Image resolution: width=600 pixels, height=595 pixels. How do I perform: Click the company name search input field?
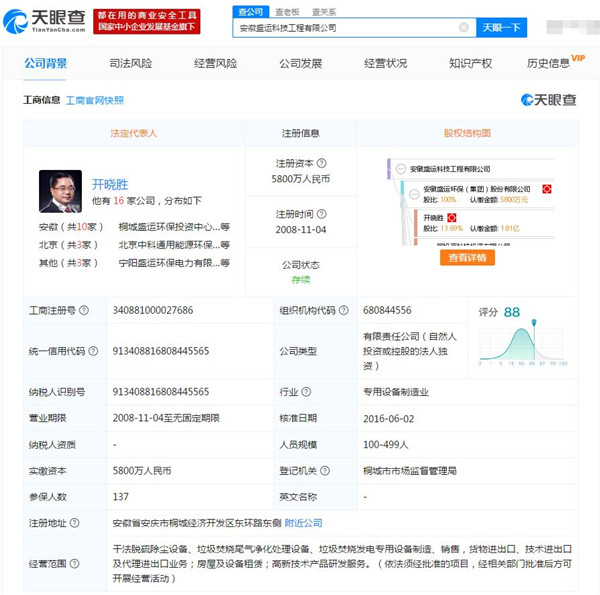345,28
